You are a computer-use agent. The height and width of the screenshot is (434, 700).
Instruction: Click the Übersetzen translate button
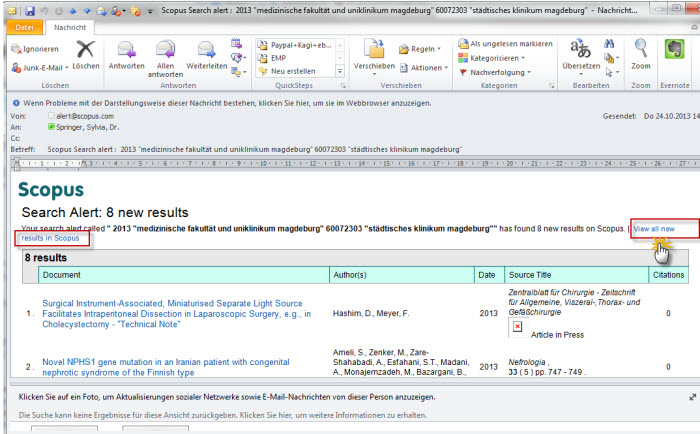(x=581, y=55)
